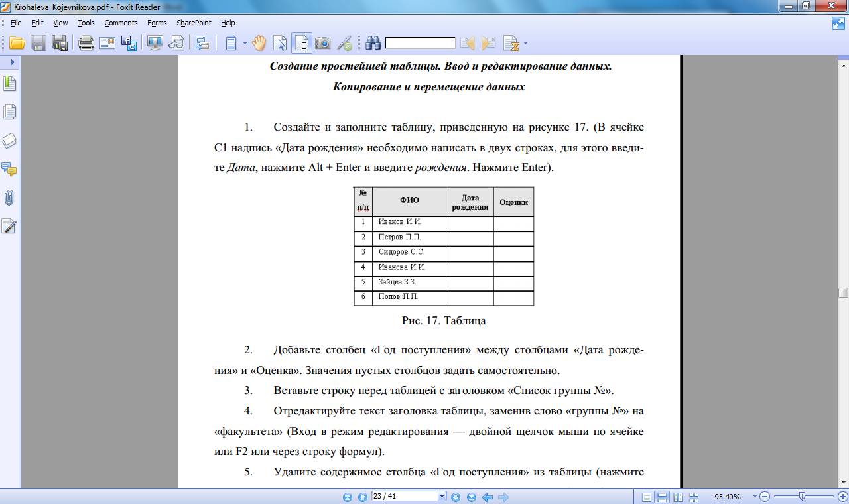Click the document with hourglass search icon

click(x=511, y=44)
